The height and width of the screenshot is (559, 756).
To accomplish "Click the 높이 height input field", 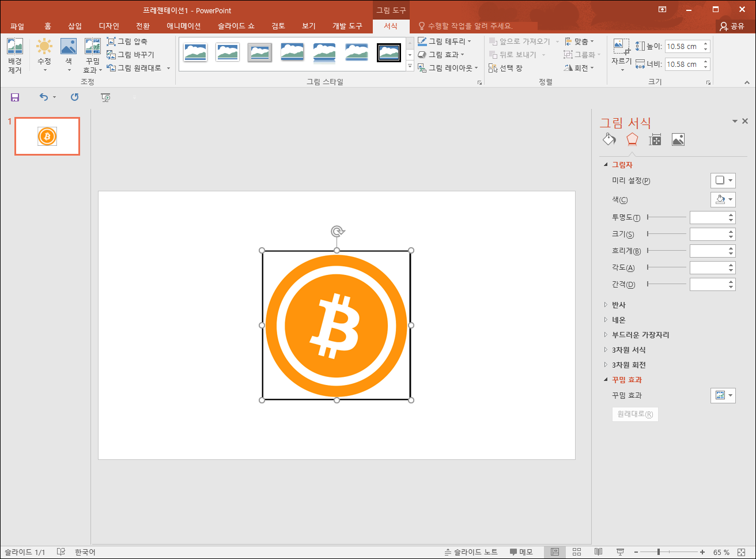I will 683,47.
